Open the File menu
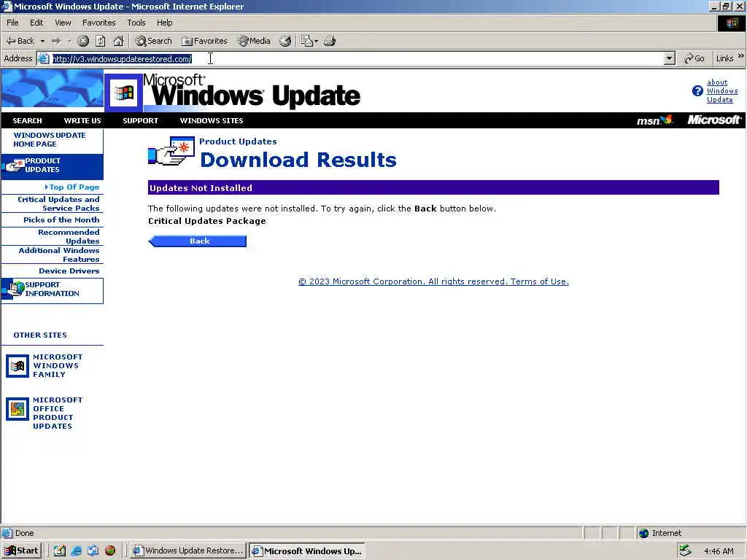The height and width of the screenshot is (560, 747). [x=12, y=23]
